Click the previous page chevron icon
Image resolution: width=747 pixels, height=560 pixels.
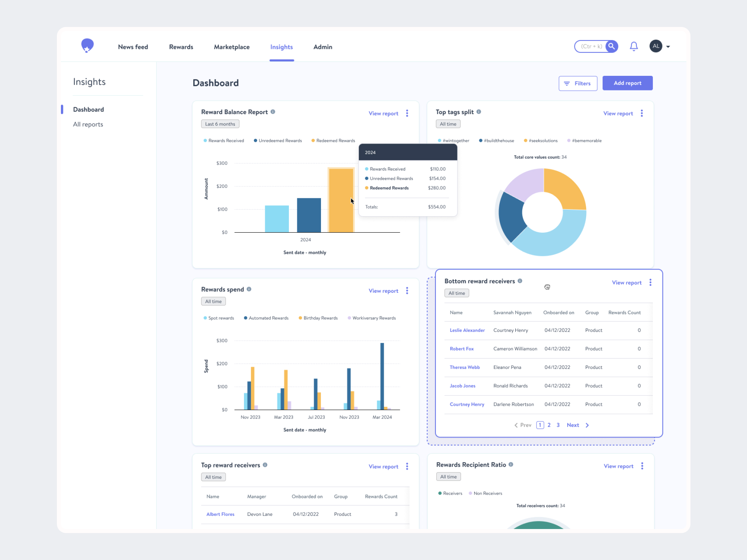pyautogui.click(x=516, y=425)
